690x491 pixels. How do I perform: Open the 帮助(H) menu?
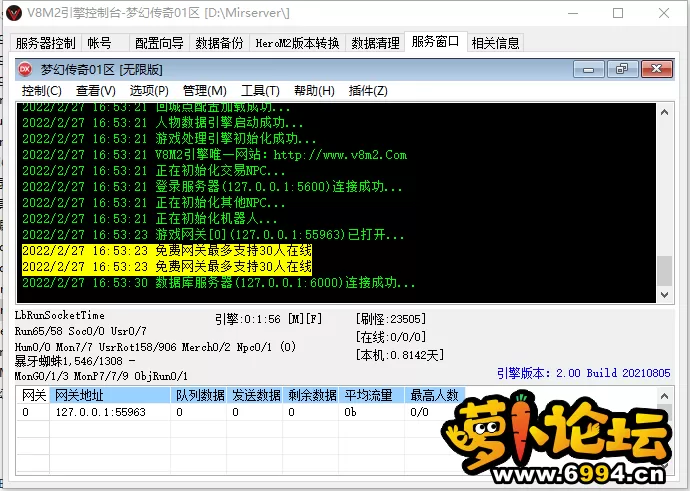click(x=314, y=91)
